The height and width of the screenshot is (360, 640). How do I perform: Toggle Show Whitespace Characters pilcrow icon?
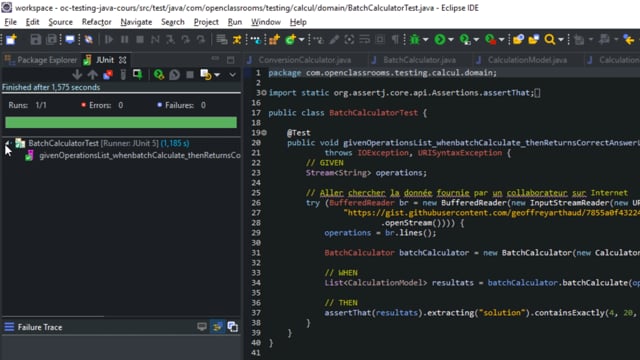coord(395,40)
